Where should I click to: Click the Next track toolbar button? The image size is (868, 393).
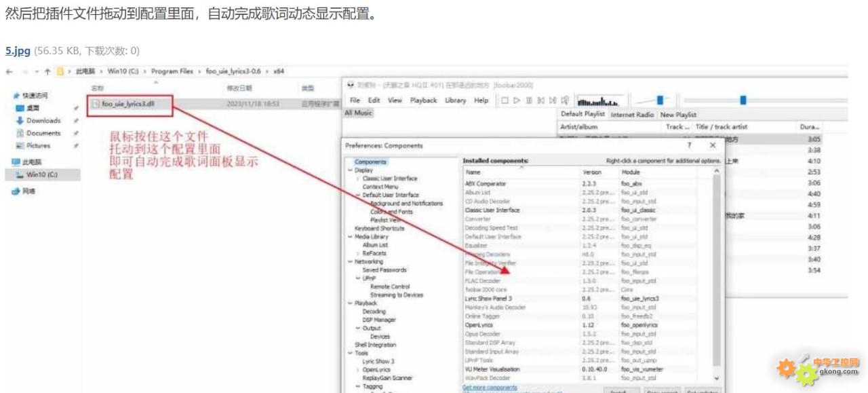553,100
